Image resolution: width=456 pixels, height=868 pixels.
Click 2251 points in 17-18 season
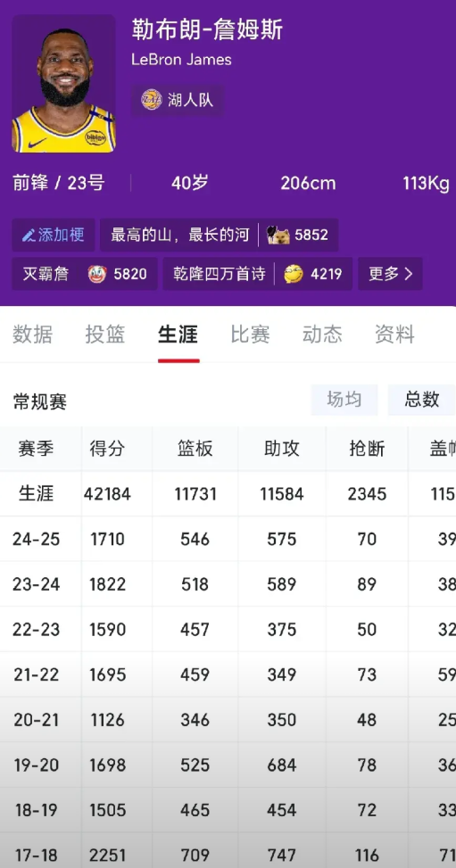(x=107, y=856)
